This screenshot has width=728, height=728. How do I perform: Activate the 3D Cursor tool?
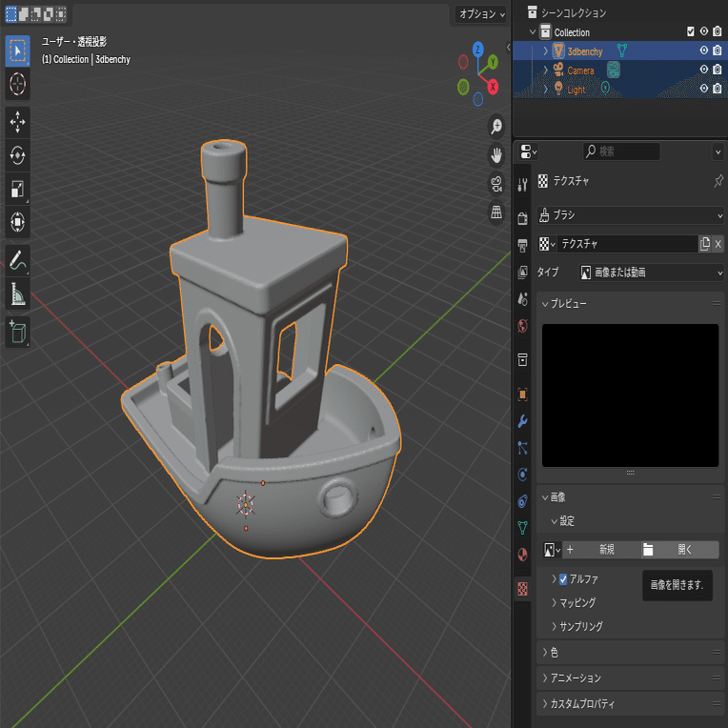pyautogui.click(x=18, y=84)
